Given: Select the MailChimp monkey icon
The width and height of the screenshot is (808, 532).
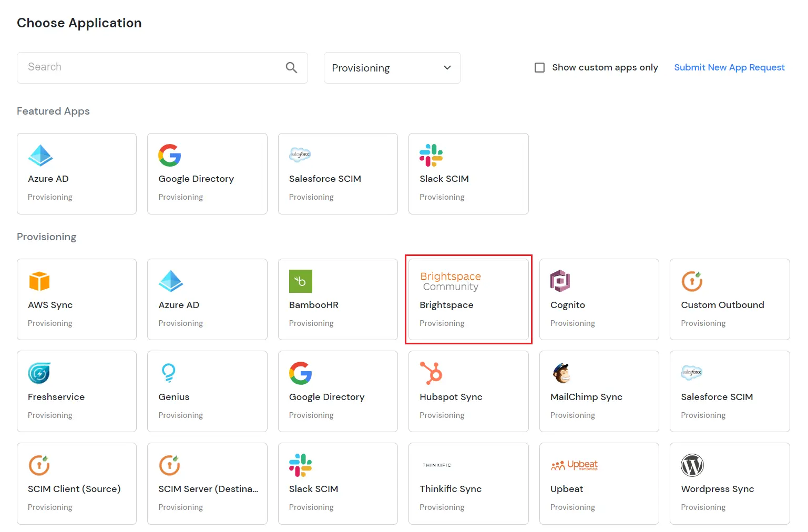Looking at the screenshot, I should pyautogui.click(x=561, y=373).
